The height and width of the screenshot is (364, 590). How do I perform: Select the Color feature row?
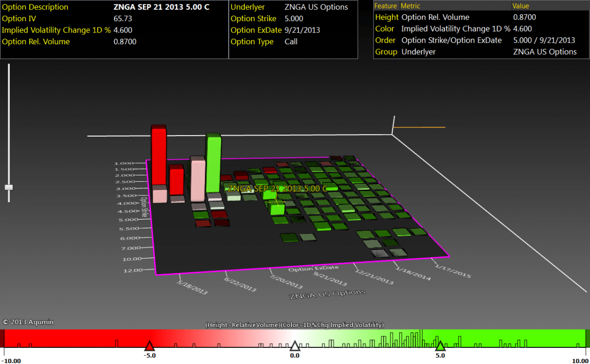[385, 28]
